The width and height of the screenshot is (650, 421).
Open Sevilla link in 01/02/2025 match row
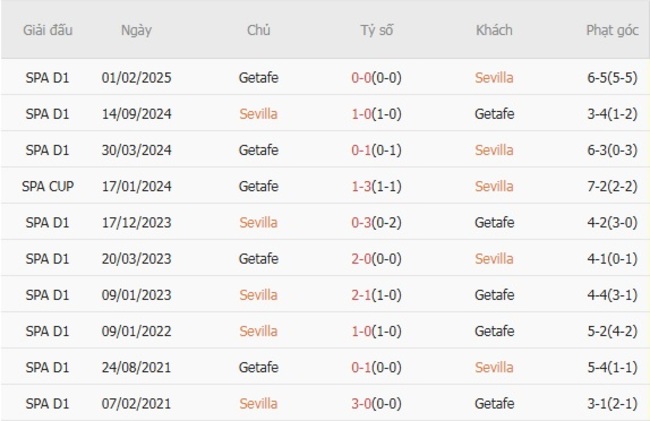tap(494, 77)
